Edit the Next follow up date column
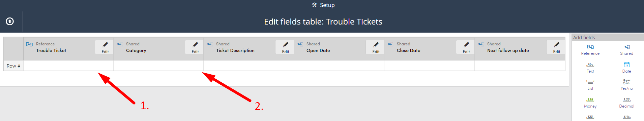644x121 pixels. (556, 47)
